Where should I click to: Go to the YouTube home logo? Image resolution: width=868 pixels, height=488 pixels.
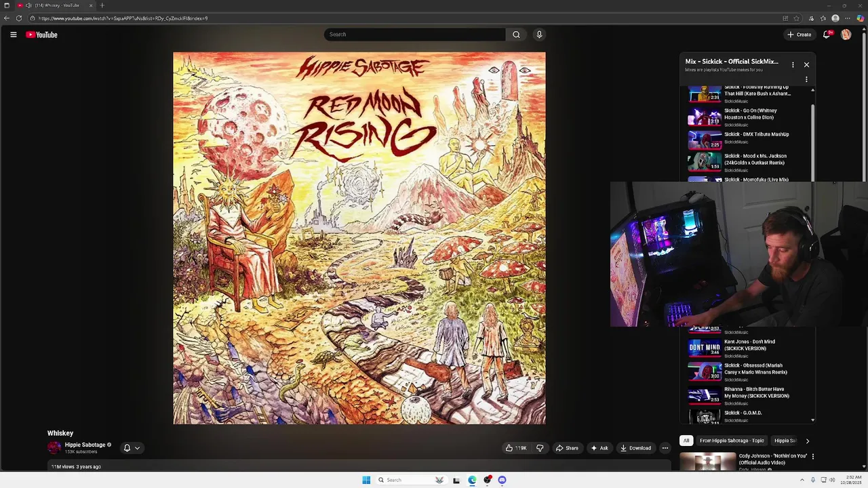(x=41, y=35)
